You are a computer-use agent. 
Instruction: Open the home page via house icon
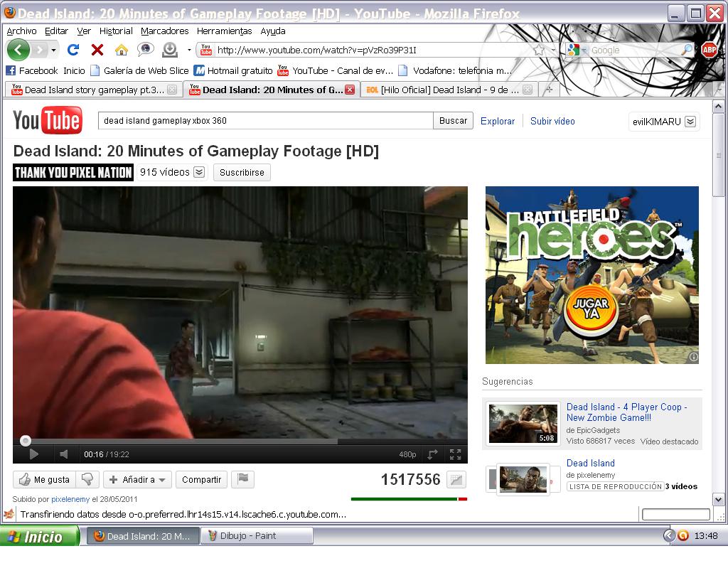pos(121,50)
